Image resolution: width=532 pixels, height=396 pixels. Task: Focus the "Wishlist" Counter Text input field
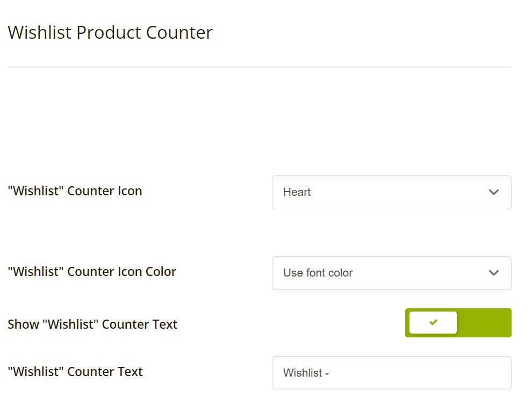pyautogui.click(x=392, y=373)
